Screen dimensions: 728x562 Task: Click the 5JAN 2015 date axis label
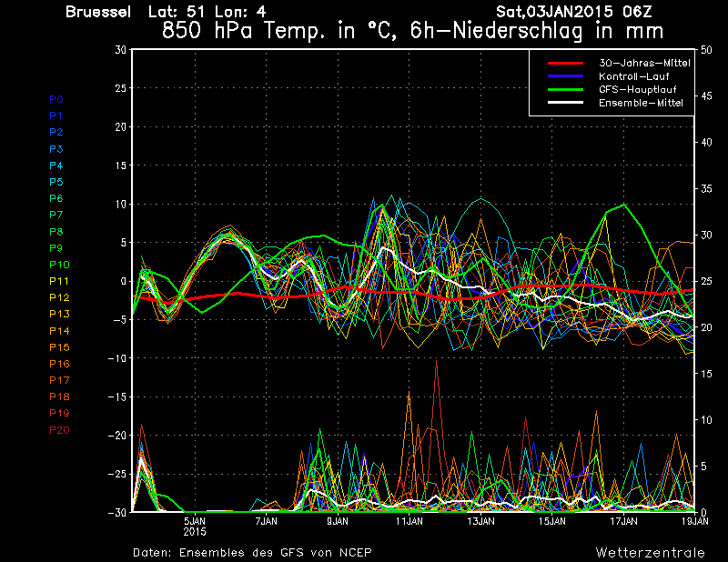pos(195,527)
